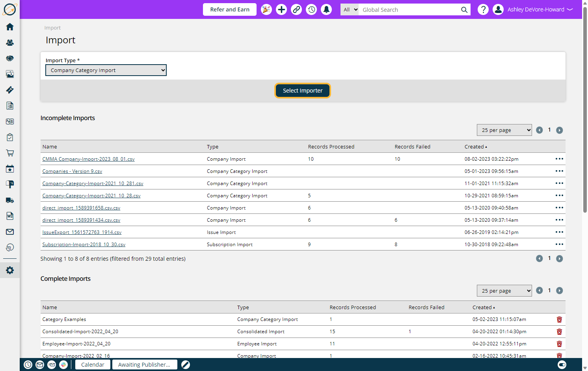This screenshot has width=588, height=371.
Task: Open the invoice dollar document icon
Action: coord(10,106)
